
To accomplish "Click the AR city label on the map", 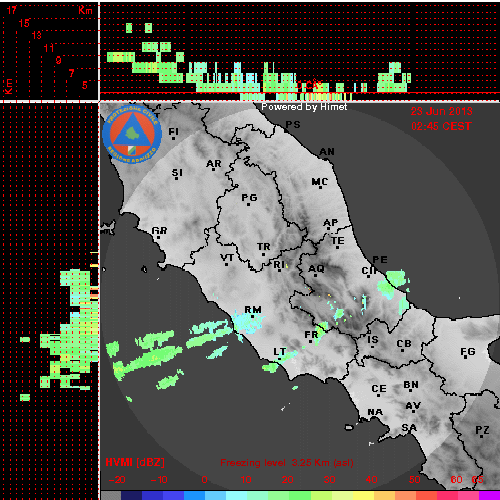I will (x=214, y=164).
